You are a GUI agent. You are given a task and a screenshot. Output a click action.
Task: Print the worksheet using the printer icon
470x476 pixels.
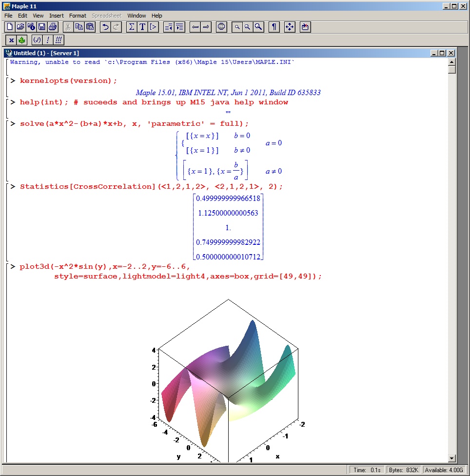[x=53, y=27]
